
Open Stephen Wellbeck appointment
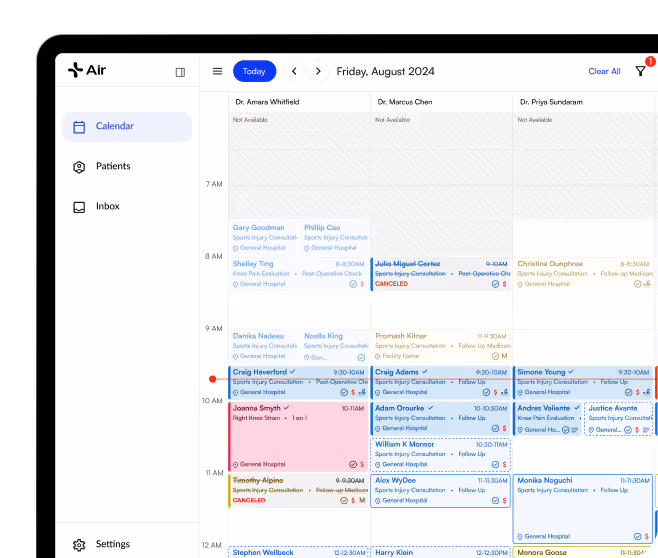point(298,552)
